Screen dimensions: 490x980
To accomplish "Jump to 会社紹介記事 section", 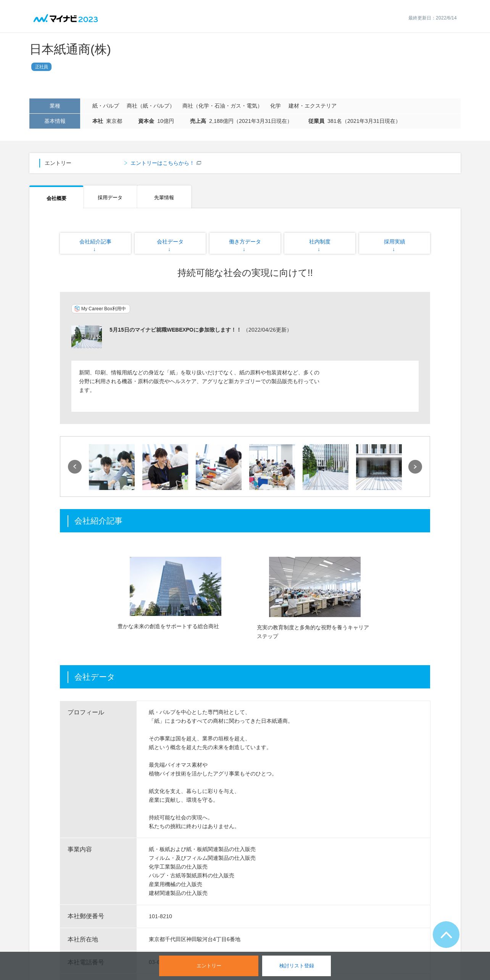I will pyautogui.click(x=95, y=243).
